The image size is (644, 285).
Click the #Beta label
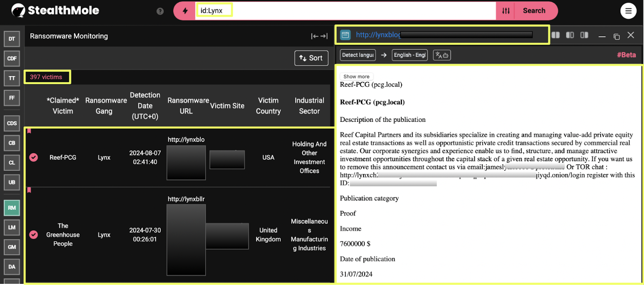click(626, 55)
